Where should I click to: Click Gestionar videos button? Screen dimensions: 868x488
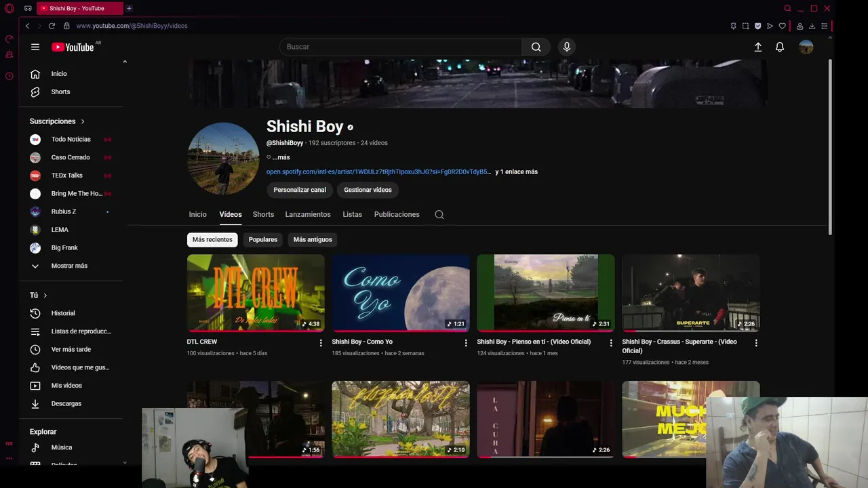368,190
